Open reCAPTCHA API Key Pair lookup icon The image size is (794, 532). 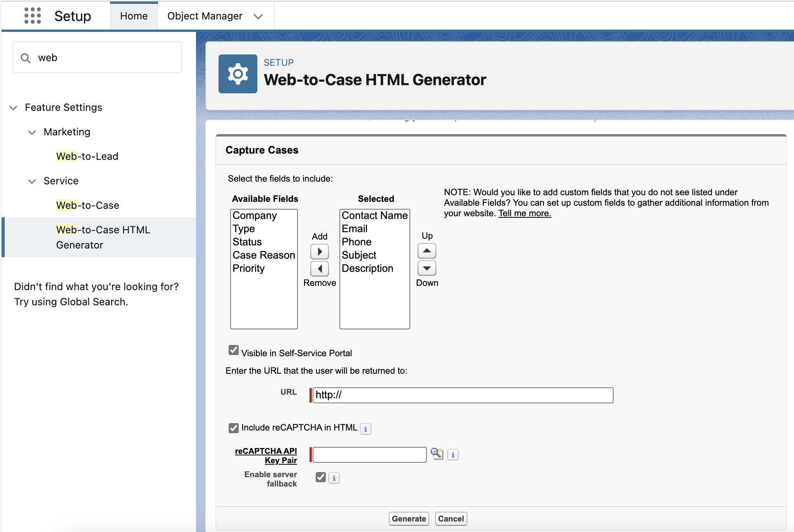[437, 454]
